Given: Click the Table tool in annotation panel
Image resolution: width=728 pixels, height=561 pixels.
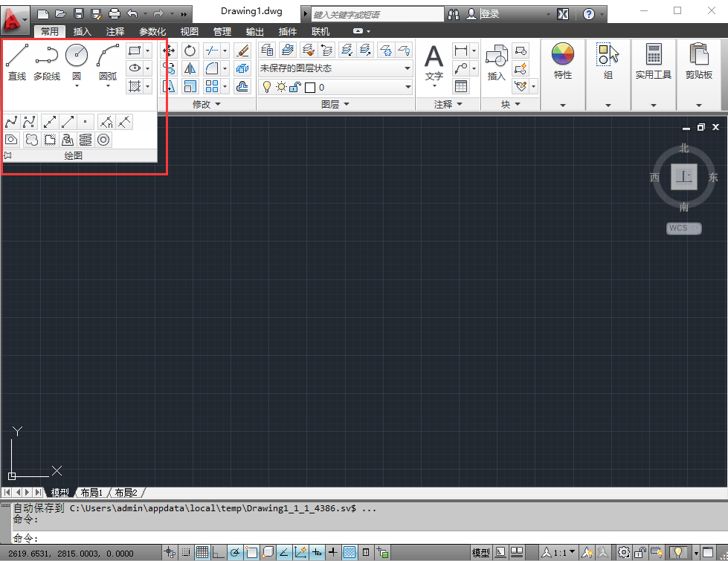Looking at the screenshot, I should (461, 86).
